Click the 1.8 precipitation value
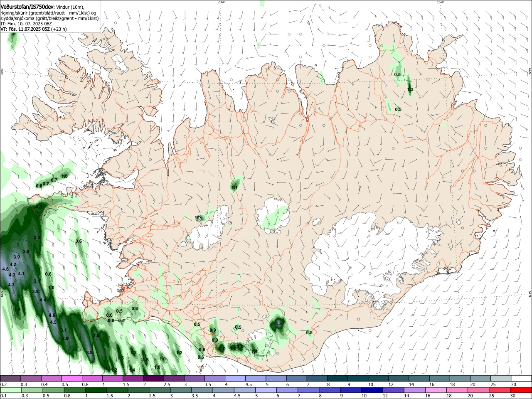 tap(145, 360)
